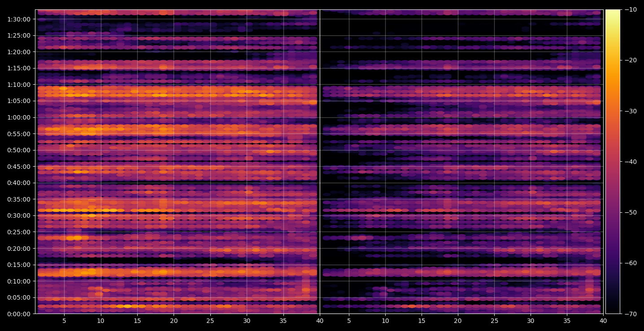Image resolution: width=644 pixels, height=331 pixels.
Task: Click the 0:05:00 time axis label
Action: 18,297
